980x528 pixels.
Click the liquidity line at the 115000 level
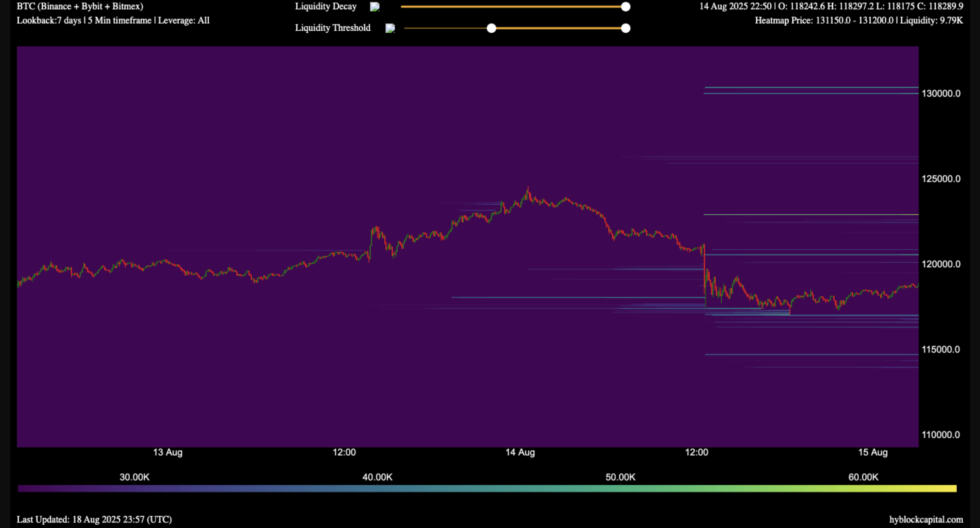point(812,354)
